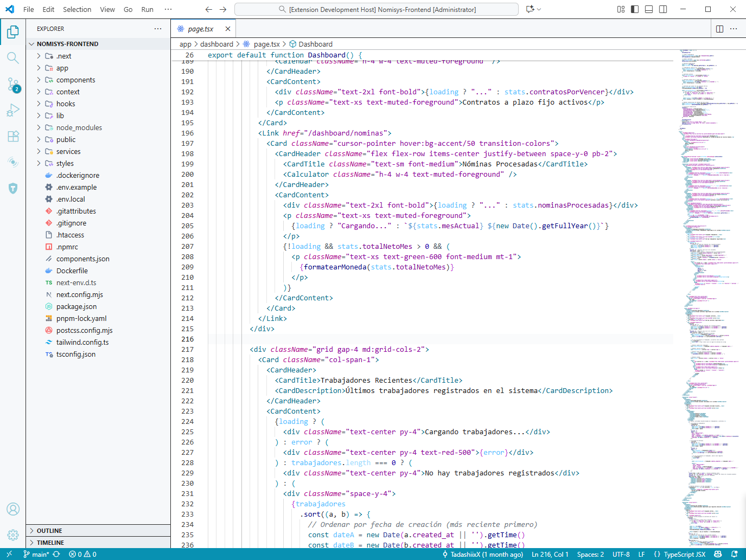
Task: Show more menu items ellipsis
Action: (x=168, y=9)
